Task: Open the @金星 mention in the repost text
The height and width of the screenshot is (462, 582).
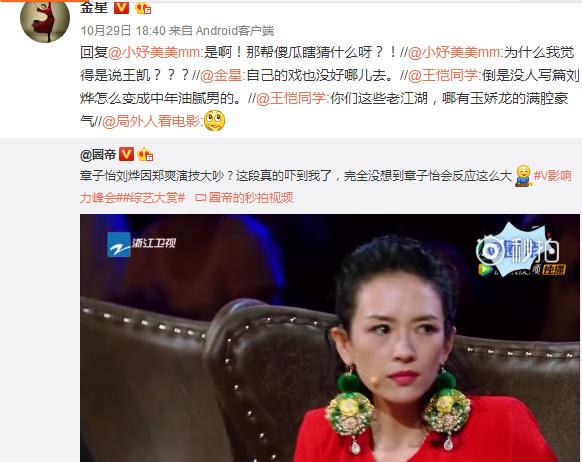Action: tap(221, 75)
